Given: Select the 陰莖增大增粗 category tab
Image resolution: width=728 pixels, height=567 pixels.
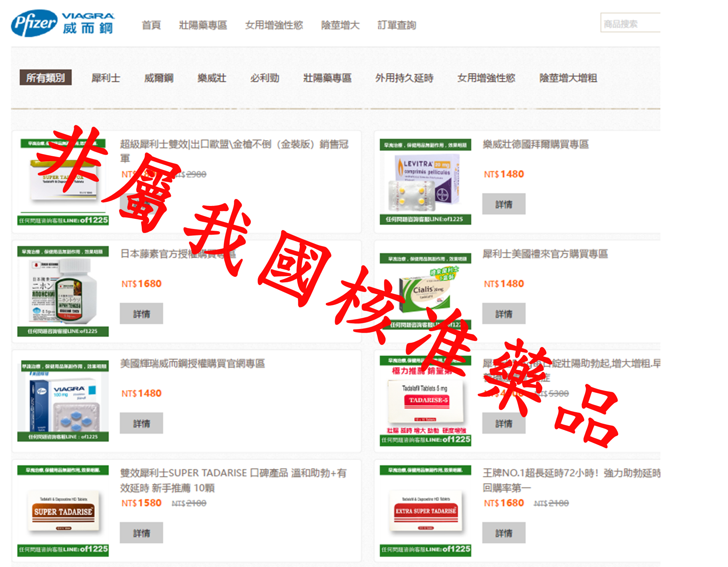Looking at the screenshot, I should click(568, 78).
